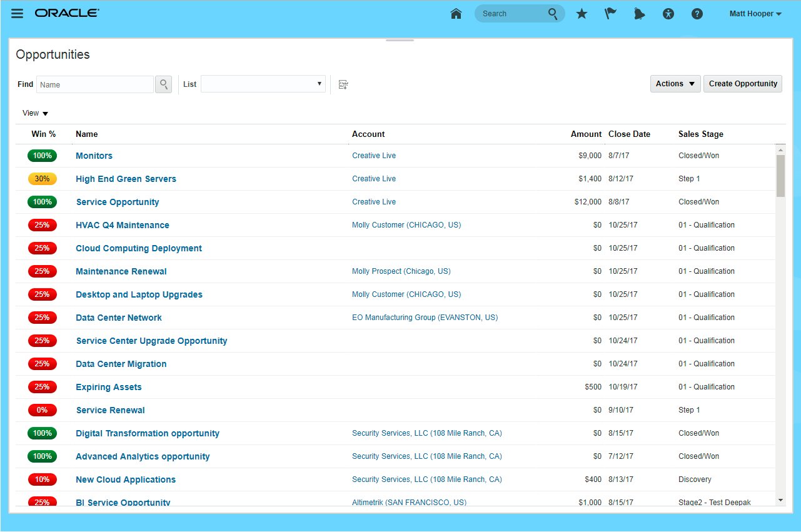Sort by Close Date column header
This screenshot has width=801, height=532.
(629, 134)
